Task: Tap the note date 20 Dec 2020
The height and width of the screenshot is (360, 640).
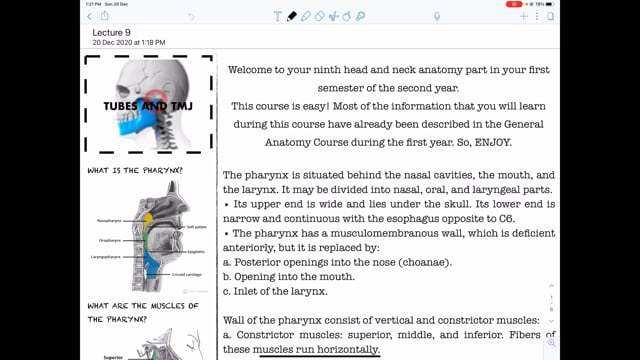Action: (x=129, y=42)
